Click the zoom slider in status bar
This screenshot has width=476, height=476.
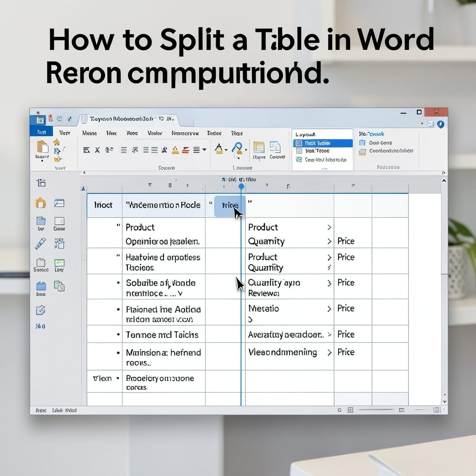[377, 410]
